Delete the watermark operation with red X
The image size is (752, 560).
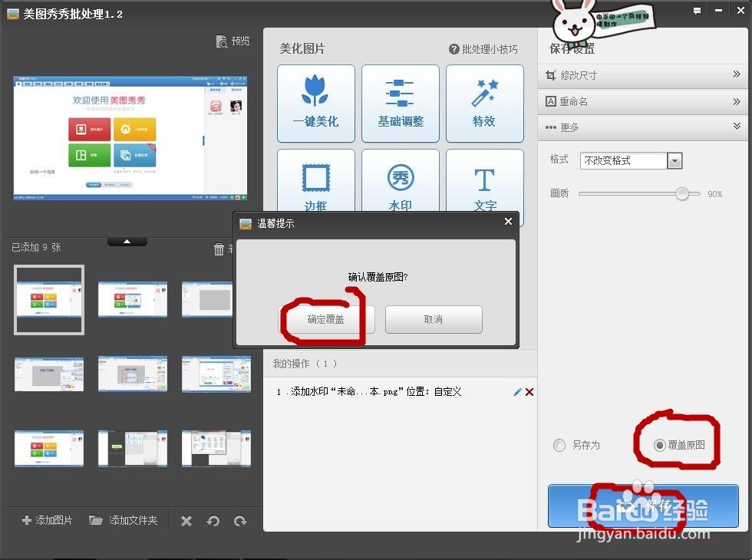click(529, 392)
